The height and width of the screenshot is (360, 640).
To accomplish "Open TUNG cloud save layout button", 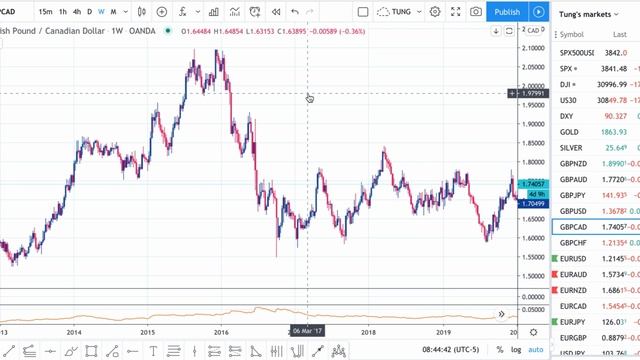I will [394, 12].
